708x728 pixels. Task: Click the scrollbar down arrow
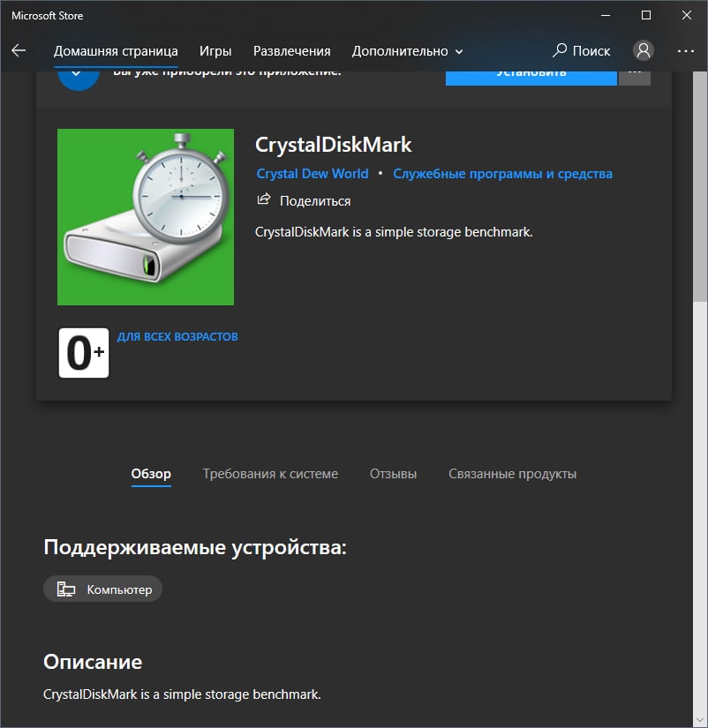pos(700,720)
